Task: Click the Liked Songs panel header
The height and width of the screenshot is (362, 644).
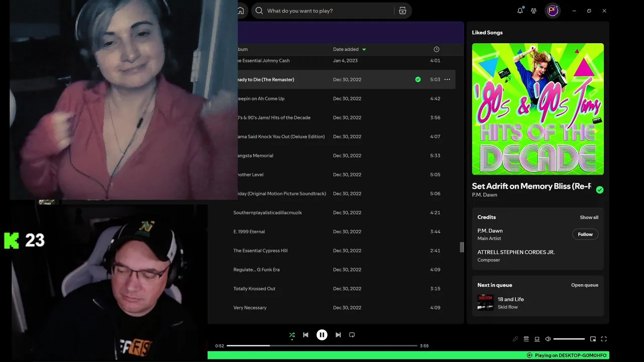Action: click(487, 32)
